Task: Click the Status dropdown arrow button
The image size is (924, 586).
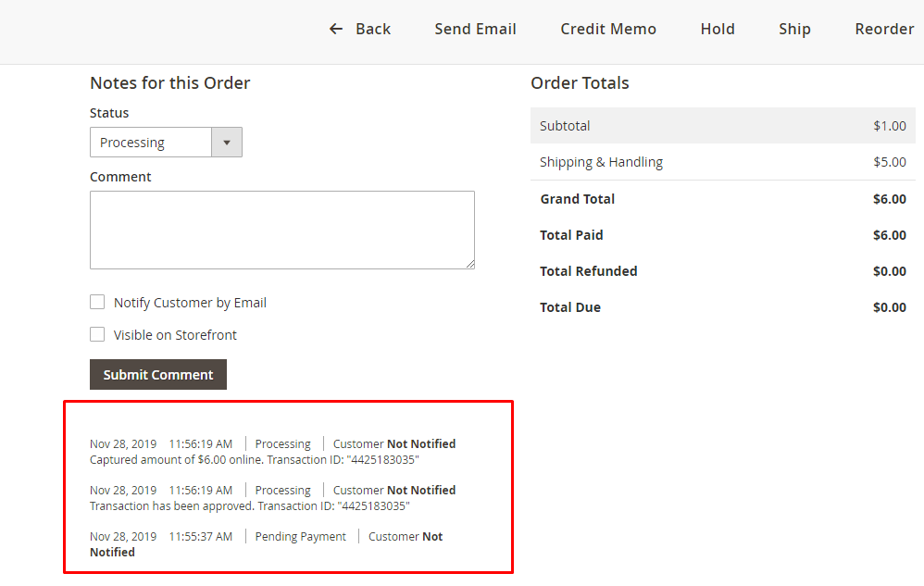Action: pos(227,143)
